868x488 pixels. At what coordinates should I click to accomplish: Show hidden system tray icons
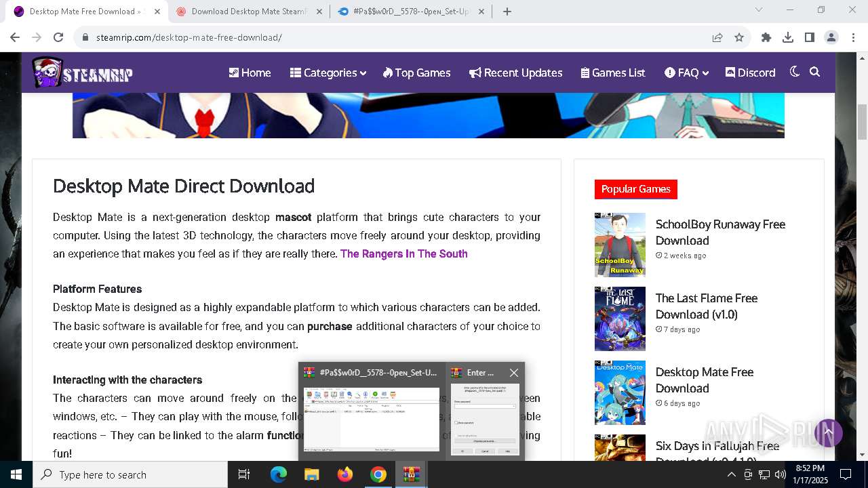point(731,474)
